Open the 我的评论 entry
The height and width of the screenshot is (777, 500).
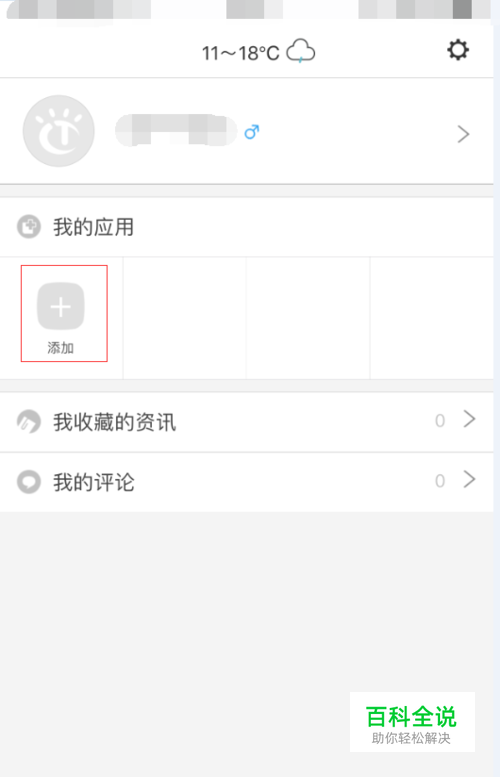point(246,482)
